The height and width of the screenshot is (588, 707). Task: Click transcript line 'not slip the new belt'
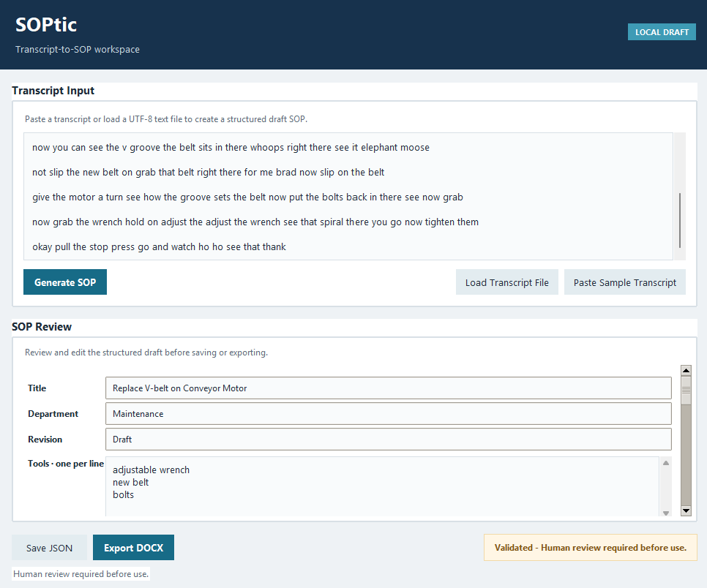[x=208, y=172]
